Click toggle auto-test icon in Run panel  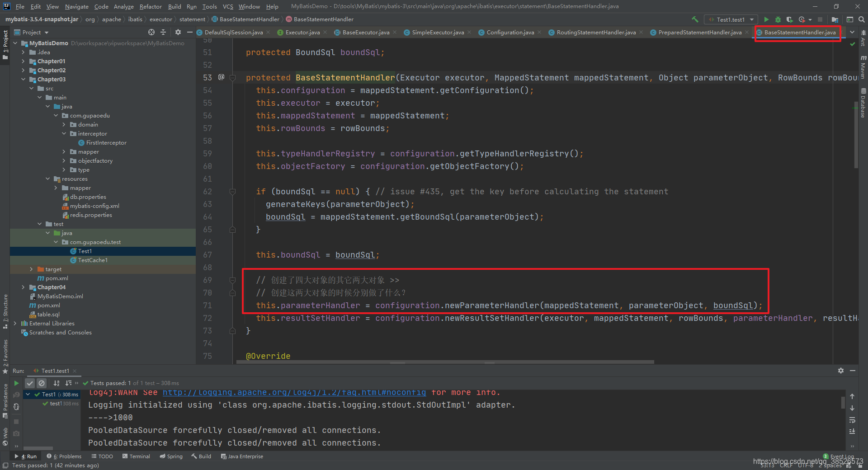pyautogui.click(x=16, y=407)
